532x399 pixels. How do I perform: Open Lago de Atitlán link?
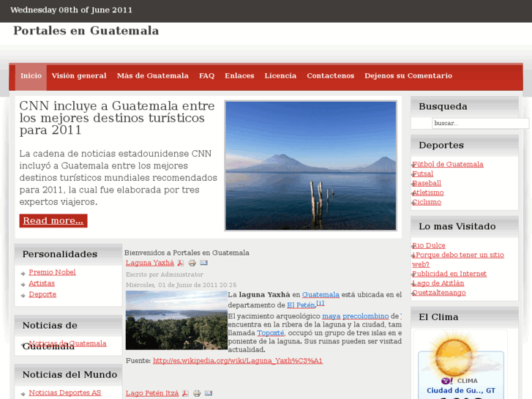438,283
